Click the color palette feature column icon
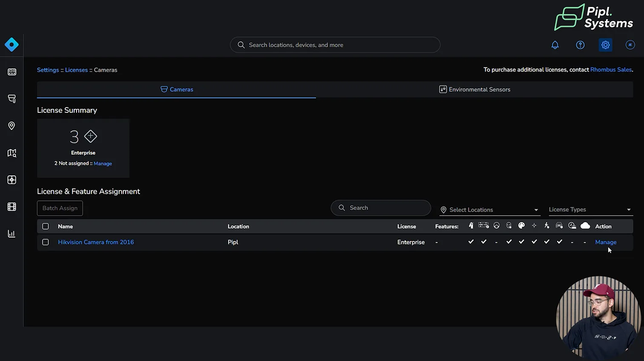Viewport: 644px width, 361px height. coord(521,226)
